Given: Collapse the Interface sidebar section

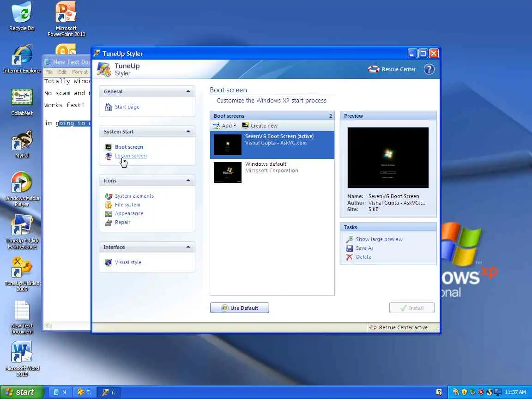Looking at the screenshot, I should click(188, 247).
